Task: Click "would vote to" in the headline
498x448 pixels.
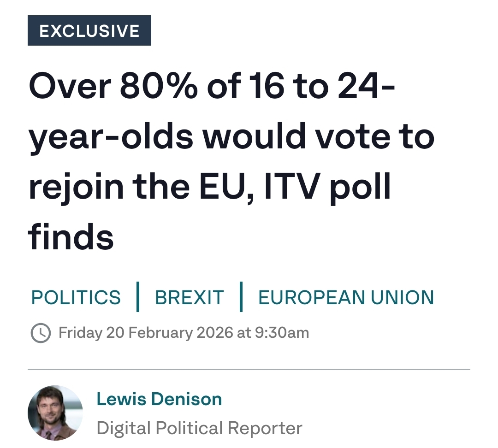Action: [318, 136]
